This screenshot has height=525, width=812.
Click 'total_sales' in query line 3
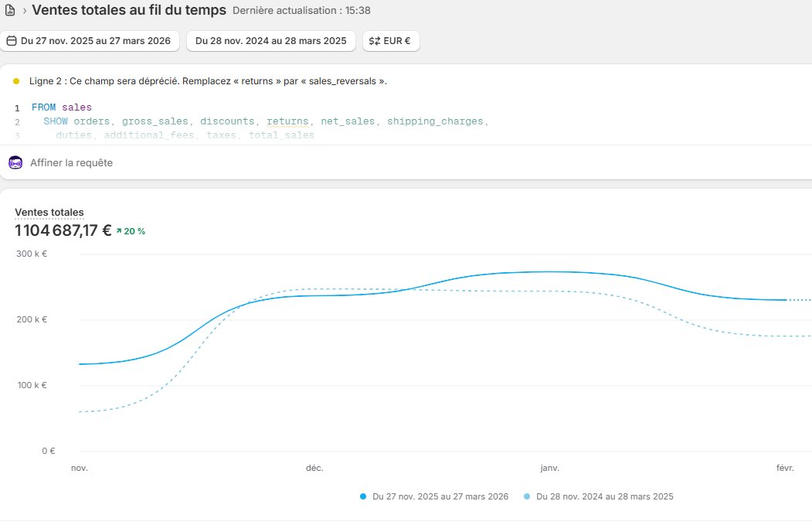click(281, 135)
